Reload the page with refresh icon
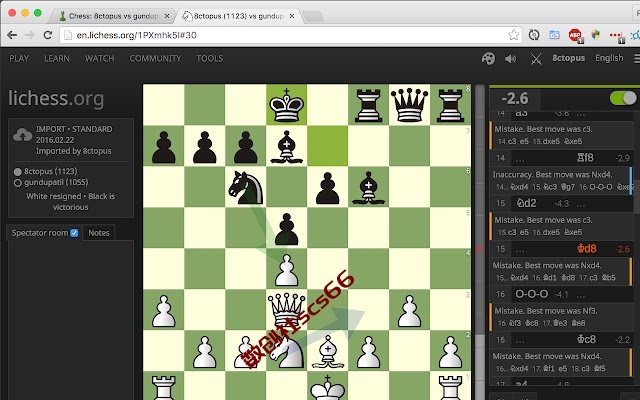Viewport: 640px width, 400px height. pos(48,35)
